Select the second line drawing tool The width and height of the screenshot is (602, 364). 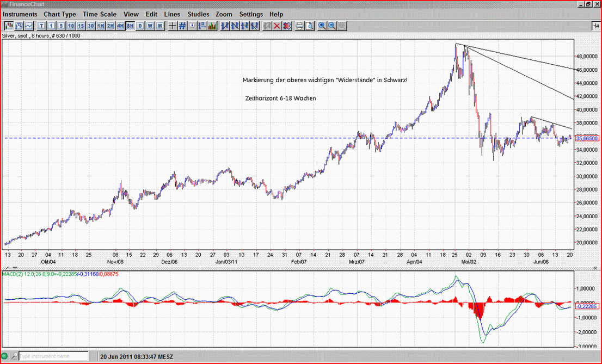(x=235, y=26)
